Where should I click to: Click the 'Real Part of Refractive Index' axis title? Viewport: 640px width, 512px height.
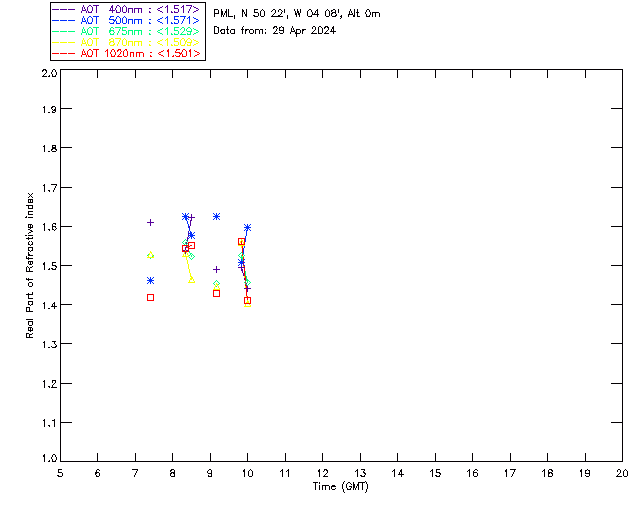[29, 265]
